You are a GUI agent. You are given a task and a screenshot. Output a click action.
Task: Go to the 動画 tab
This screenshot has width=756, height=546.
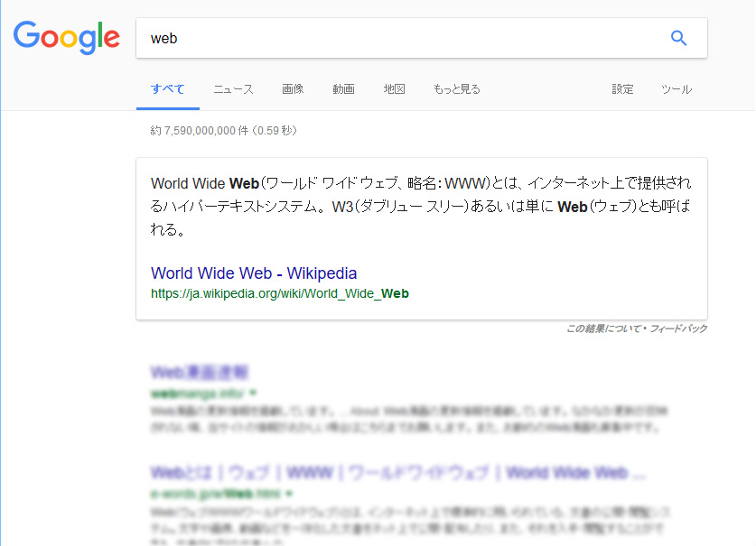(343, 89)
